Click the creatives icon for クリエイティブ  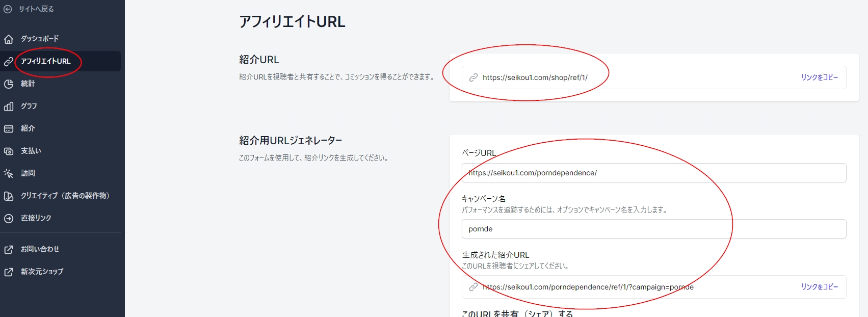pos(9,196)
